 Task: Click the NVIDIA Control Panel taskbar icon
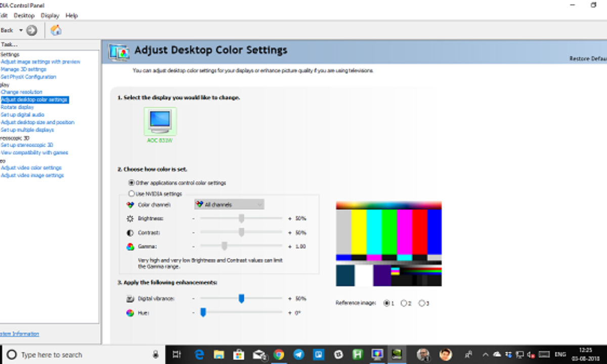[397, 354]
